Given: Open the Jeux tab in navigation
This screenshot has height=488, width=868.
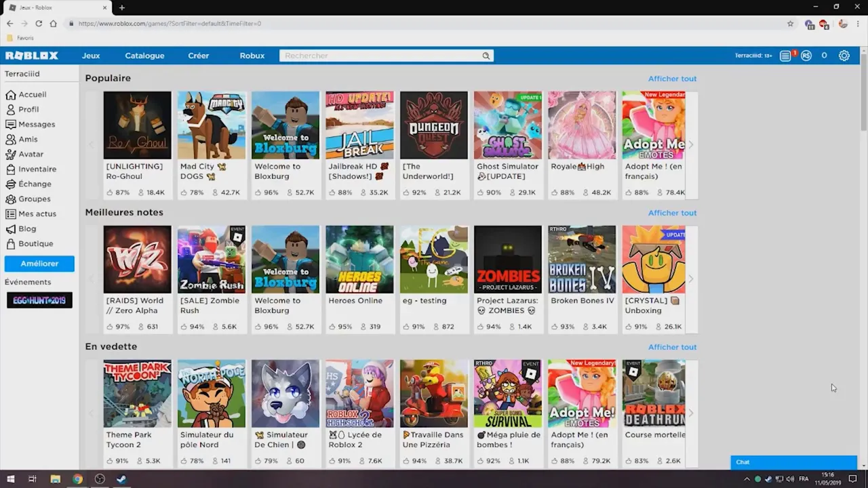Looking at the screenshot, I should [91, 56].
